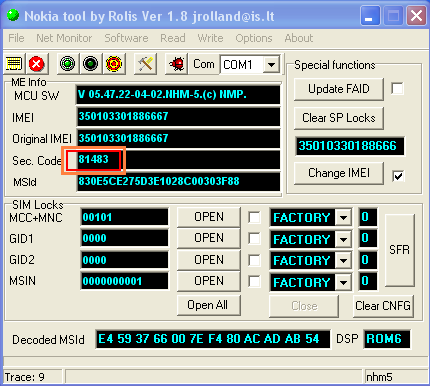The image size is (430, 386).
Task: Enable the MSIN lock checkbox
Action: point(254,282)
